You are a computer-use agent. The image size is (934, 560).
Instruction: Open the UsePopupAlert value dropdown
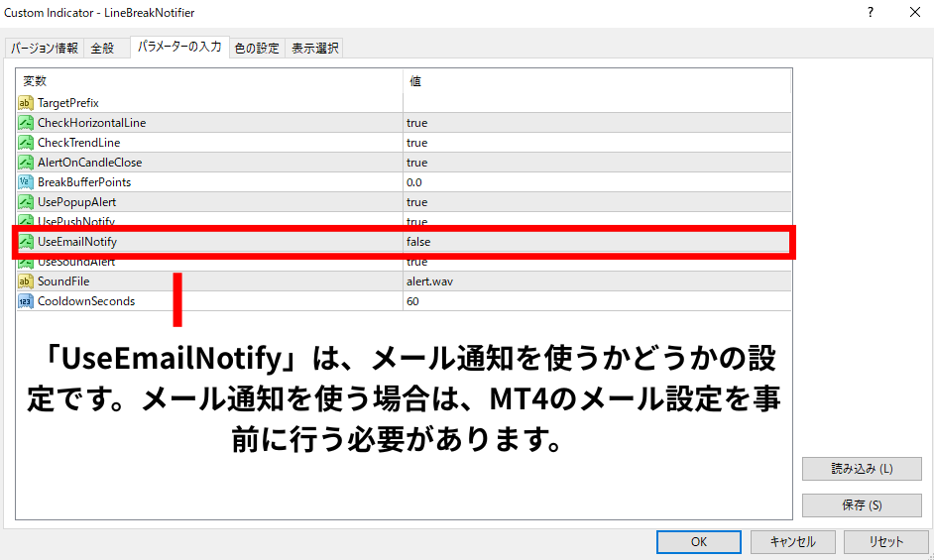(x=595, y=202)
